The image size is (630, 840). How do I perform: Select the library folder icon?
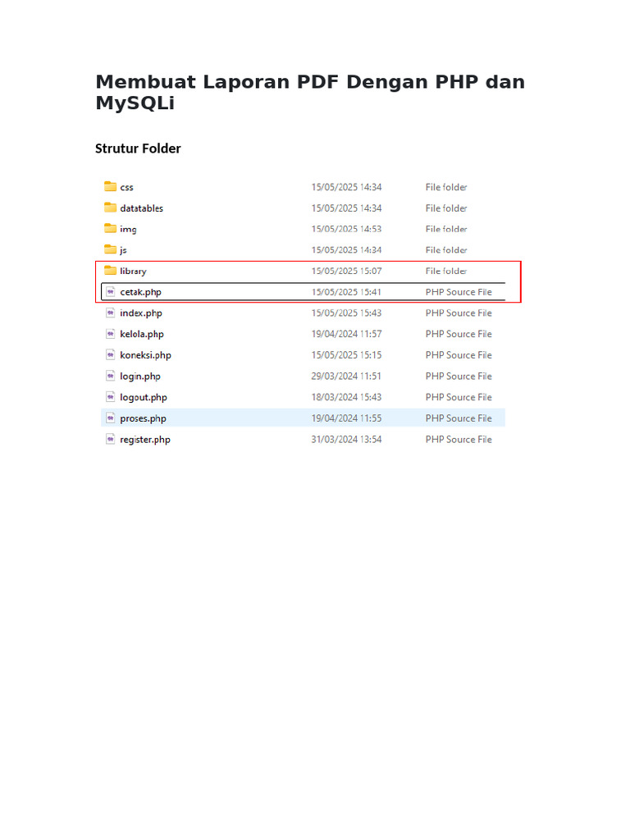(x=111, y=270)
